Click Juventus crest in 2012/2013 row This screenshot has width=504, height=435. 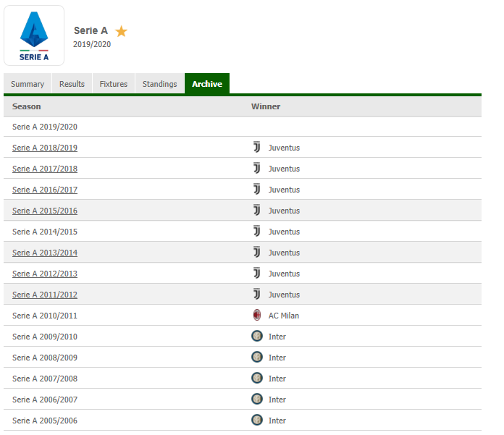coord(256,273)
